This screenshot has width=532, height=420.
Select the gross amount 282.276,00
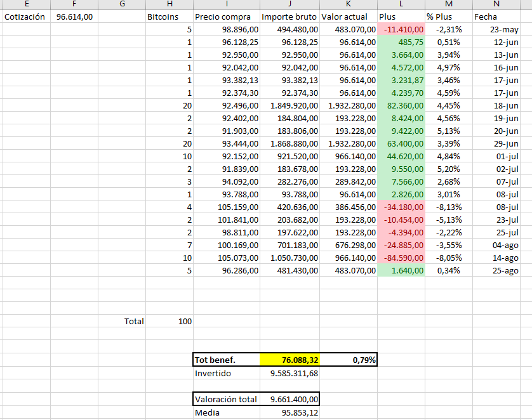click(x=289, y=181)
